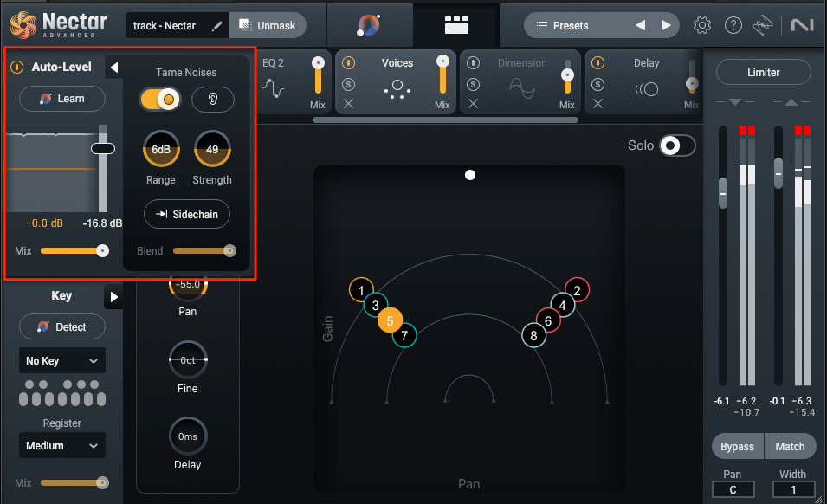Viewport: 827px width, 504px height.
Task: Click the Limiter button
Action: click(x=763, y=72)
